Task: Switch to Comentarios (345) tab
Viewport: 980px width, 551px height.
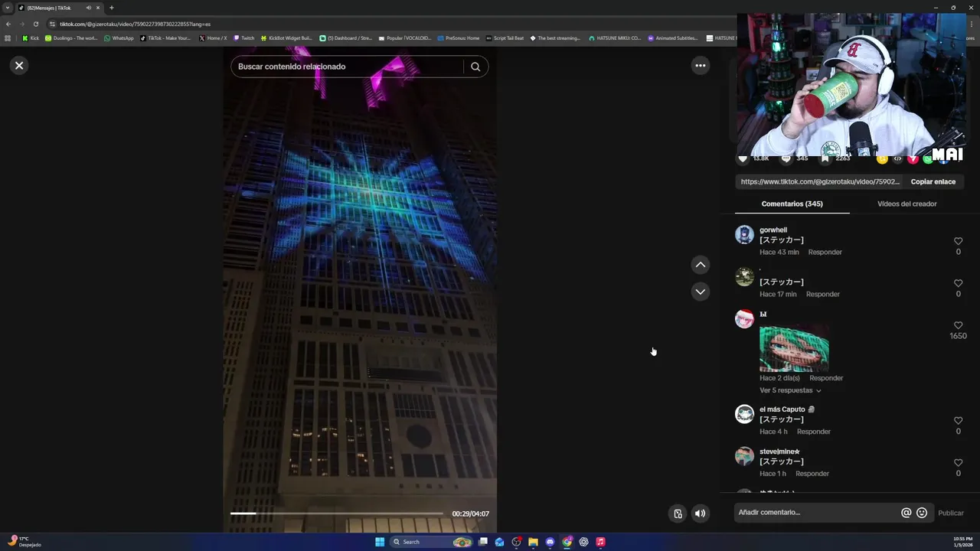Action: 792,204
